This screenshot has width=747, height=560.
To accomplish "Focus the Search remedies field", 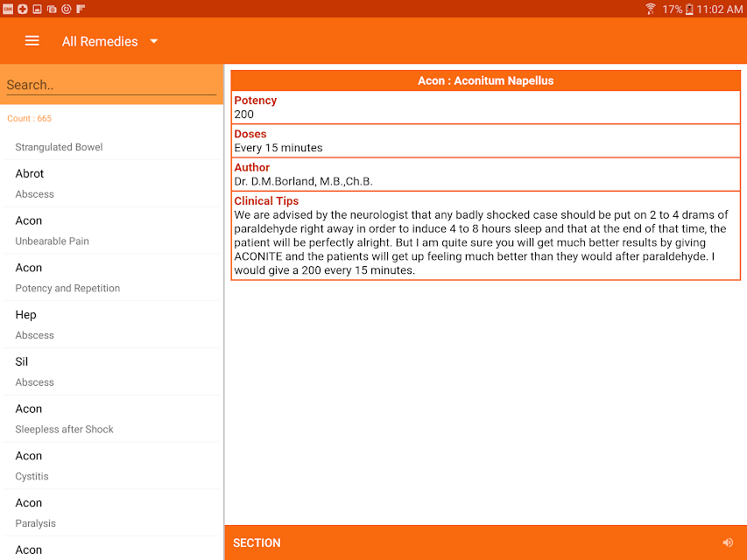I will point(111,85).
